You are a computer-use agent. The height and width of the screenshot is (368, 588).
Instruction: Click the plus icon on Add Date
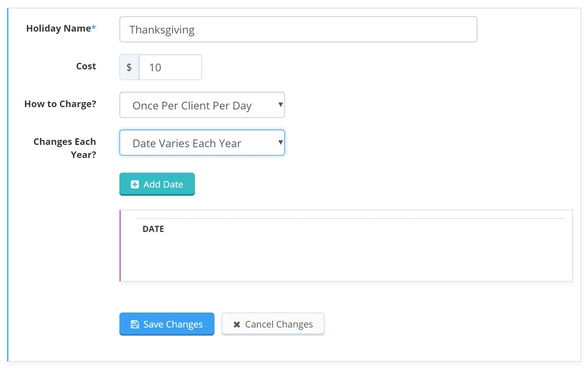coord(135,185)
